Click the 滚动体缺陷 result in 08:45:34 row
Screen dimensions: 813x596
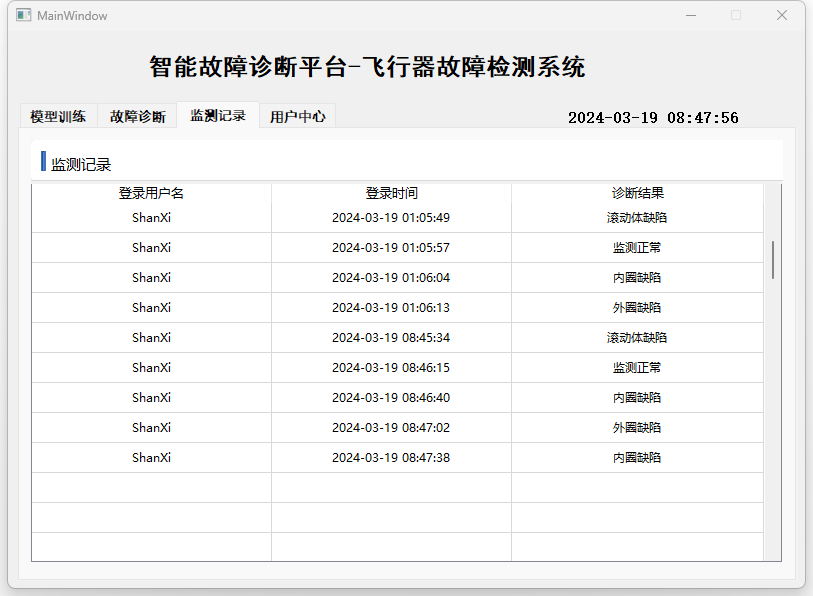pos(637,338)
